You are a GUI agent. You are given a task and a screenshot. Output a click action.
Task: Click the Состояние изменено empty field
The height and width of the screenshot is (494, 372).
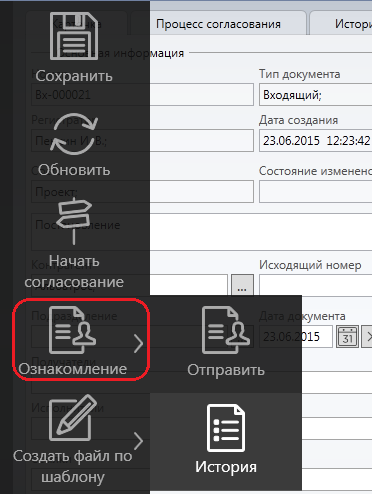click(x=316, y=192)
